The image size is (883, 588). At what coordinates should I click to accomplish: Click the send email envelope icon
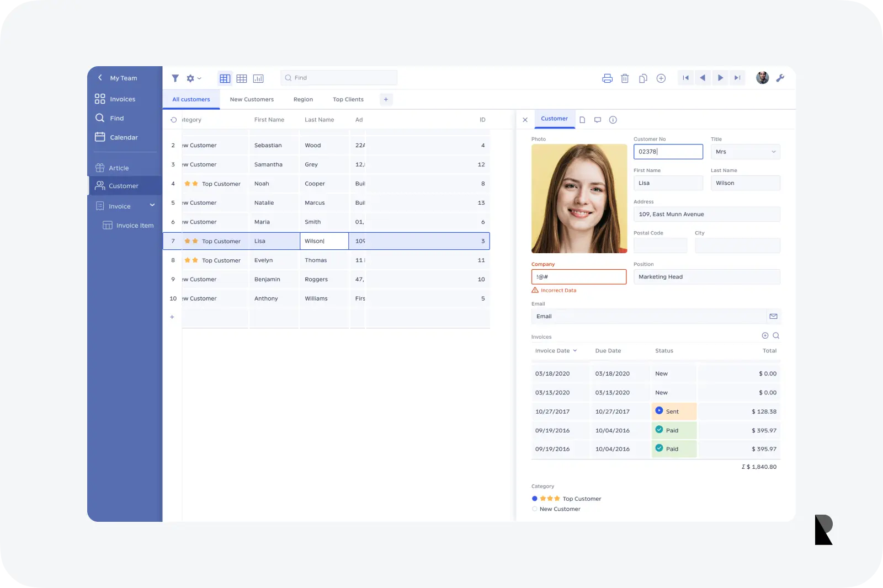[773, 317]
